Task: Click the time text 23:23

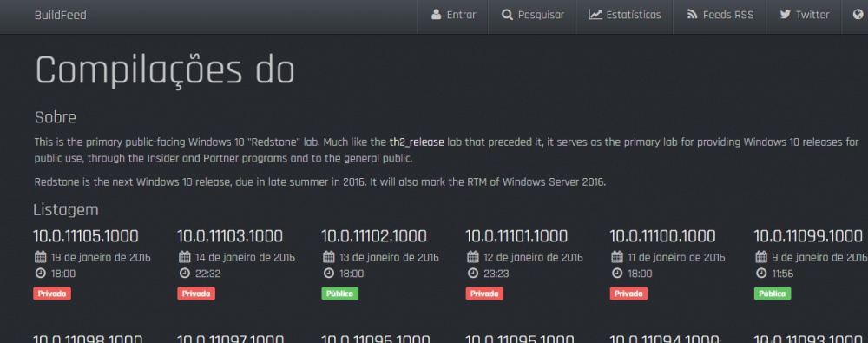Action: pos(496,274)
